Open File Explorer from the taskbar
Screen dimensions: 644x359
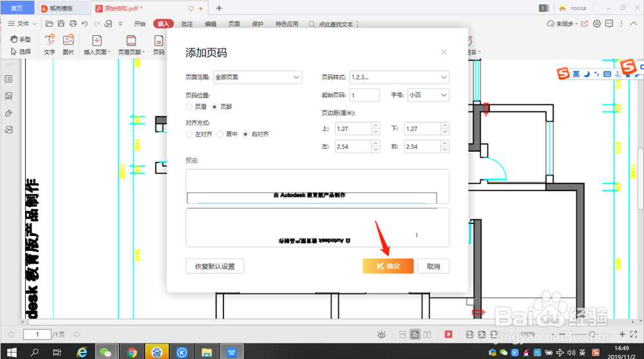click(x=207, y=352)
